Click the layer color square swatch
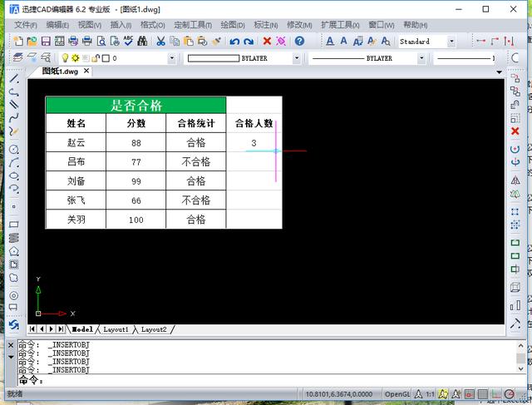This screenshot has width=532, height=405. pyautogui.click(x=106, y=58)
